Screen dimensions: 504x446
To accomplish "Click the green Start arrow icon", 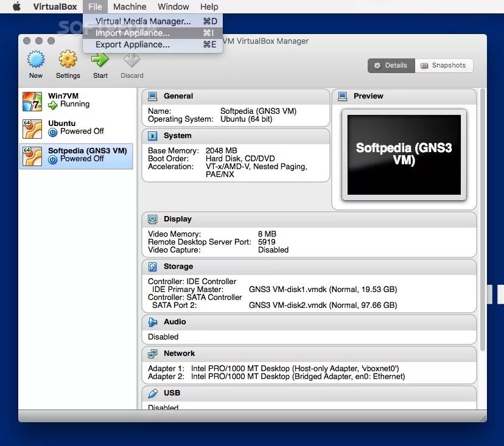I will (x=100, y=60).
